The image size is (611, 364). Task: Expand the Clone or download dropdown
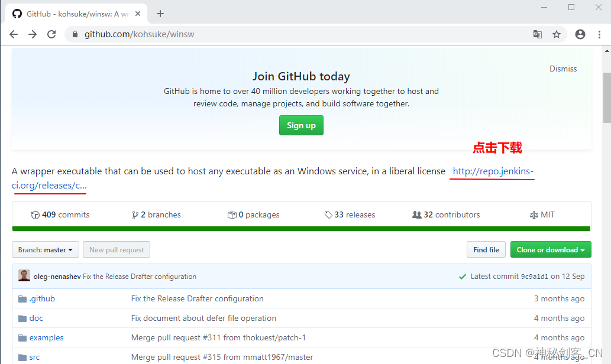coord(551,249)
